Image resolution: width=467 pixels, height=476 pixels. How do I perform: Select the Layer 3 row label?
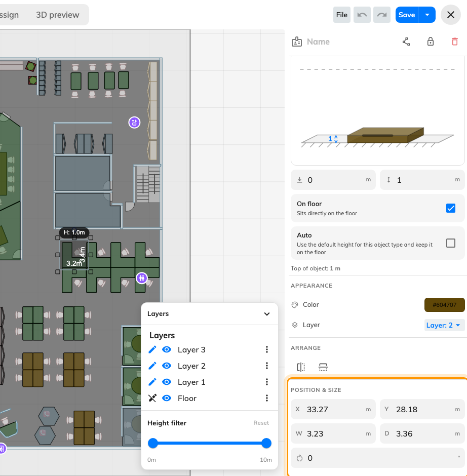point(191,350)
